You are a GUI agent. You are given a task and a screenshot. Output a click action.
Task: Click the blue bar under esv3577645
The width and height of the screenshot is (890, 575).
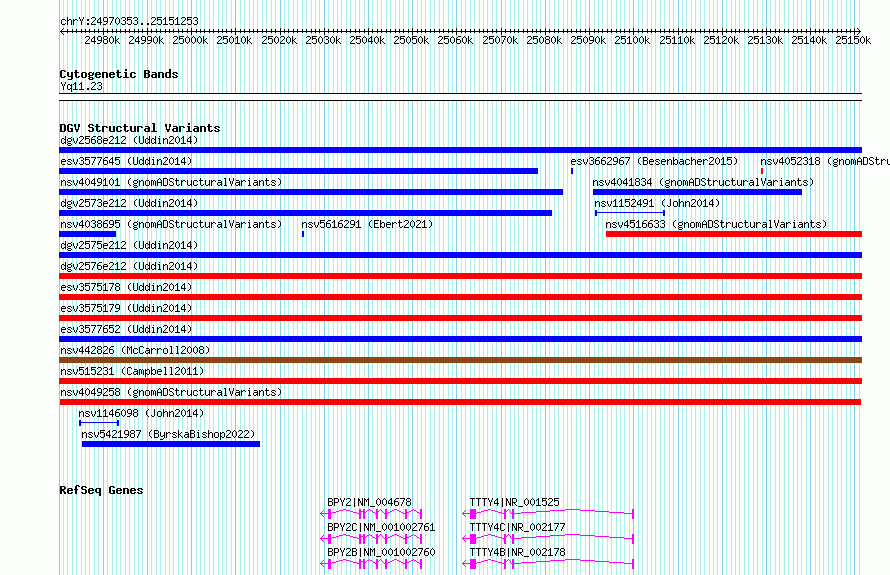(299, 171)
